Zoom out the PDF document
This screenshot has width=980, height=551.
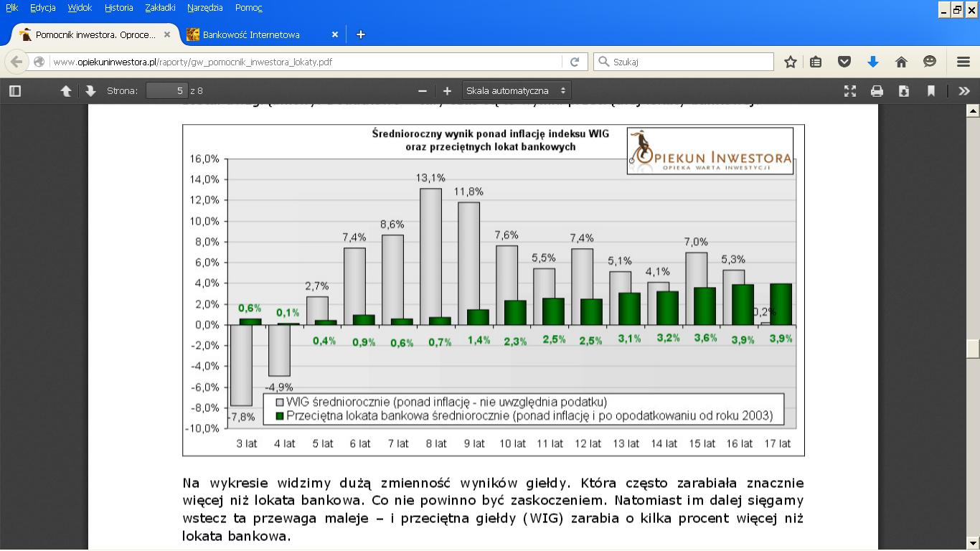[x=423, y=91]
